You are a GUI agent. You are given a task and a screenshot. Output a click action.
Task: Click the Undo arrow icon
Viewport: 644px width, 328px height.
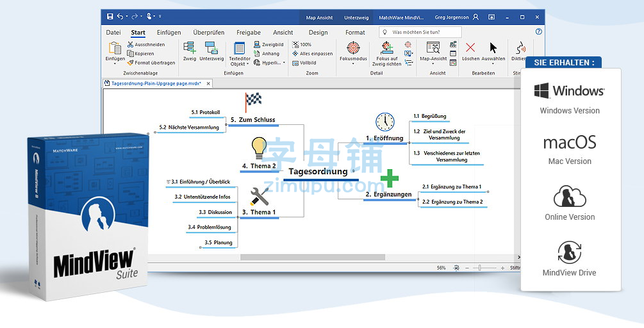coord(120,17)
